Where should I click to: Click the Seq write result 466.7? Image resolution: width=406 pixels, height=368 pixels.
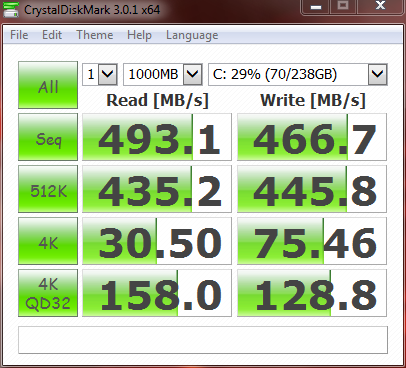tap(312, 137)
